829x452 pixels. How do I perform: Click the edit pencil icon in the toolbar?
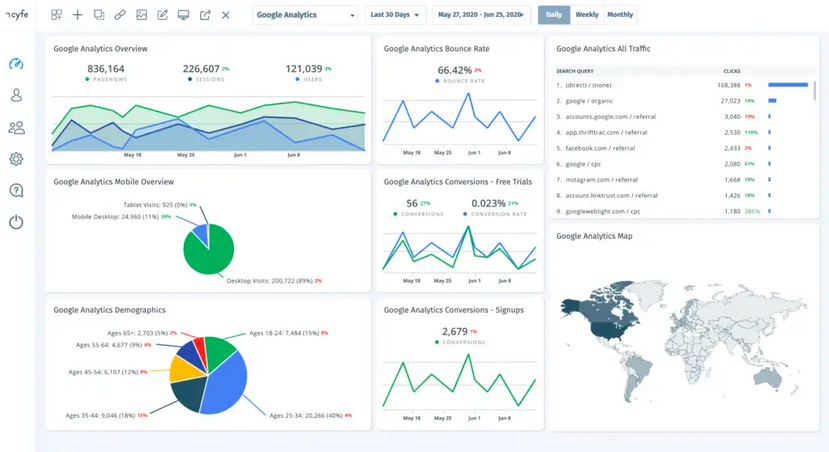pyautogui.click(x=162, y=15)
